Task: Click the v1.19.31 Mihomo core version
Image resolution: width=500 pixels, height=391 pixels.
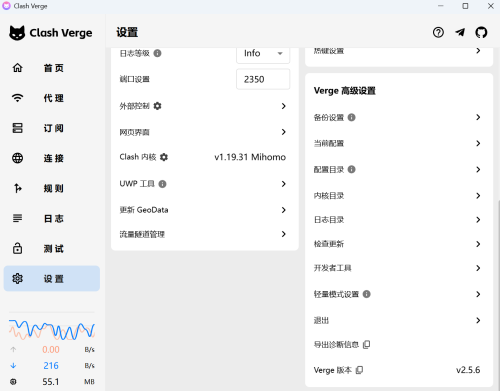Action: click(x=250, y=157)
